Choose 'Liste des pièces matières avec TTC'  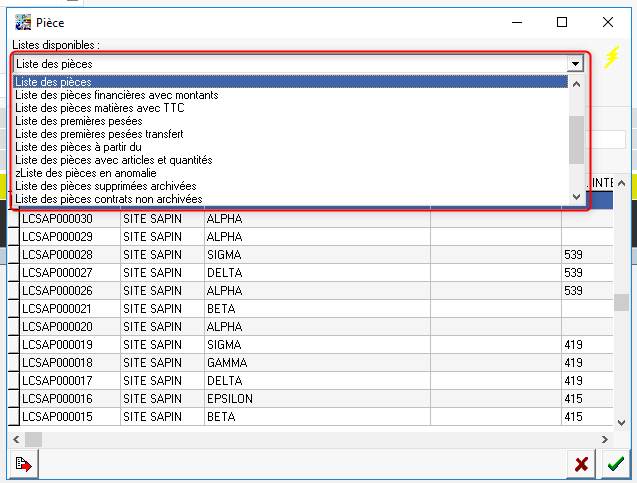101,108
